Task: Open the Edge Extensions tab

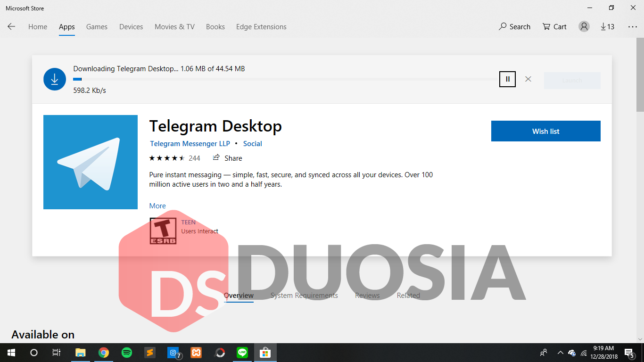Action: [261, 27]
